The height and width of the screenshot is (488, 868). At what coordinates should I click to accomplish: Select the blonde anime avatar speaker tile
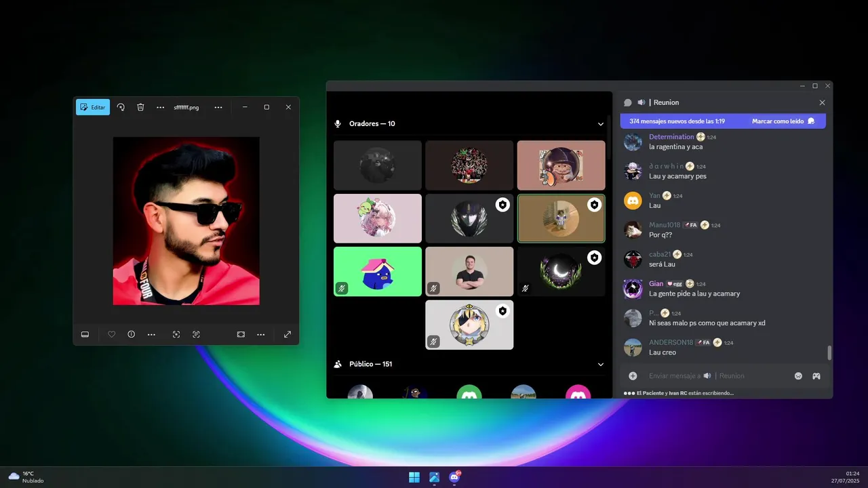pyautogui.click(x=469, y=325)
